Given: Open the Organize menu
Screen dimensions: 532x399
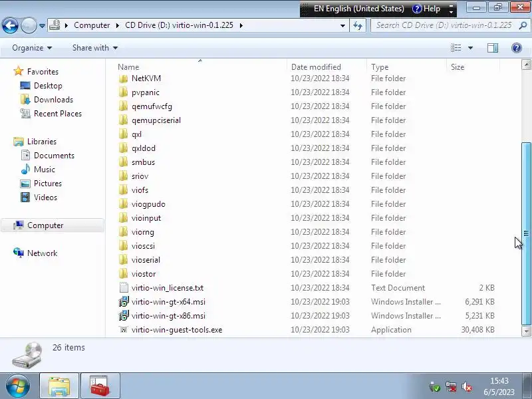Looking at the screenshot, I should click(x=32, y=48).
